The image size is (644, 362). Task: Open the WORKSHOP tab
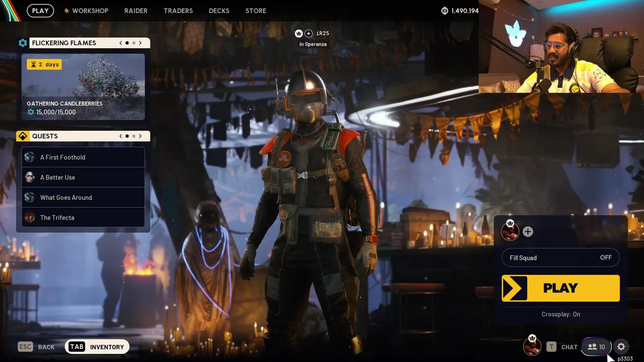tap(86, 11)
